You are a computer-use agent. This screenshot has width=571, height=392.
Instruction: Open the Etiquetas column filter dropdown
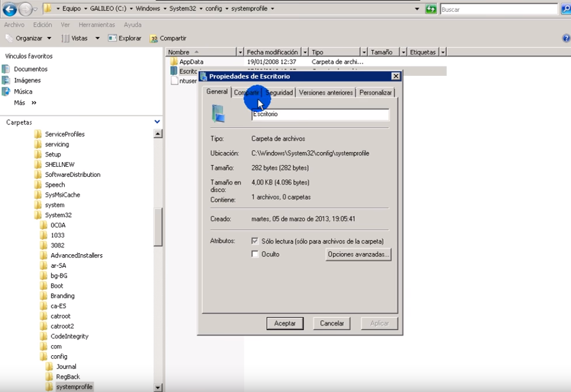click(443, 52)
